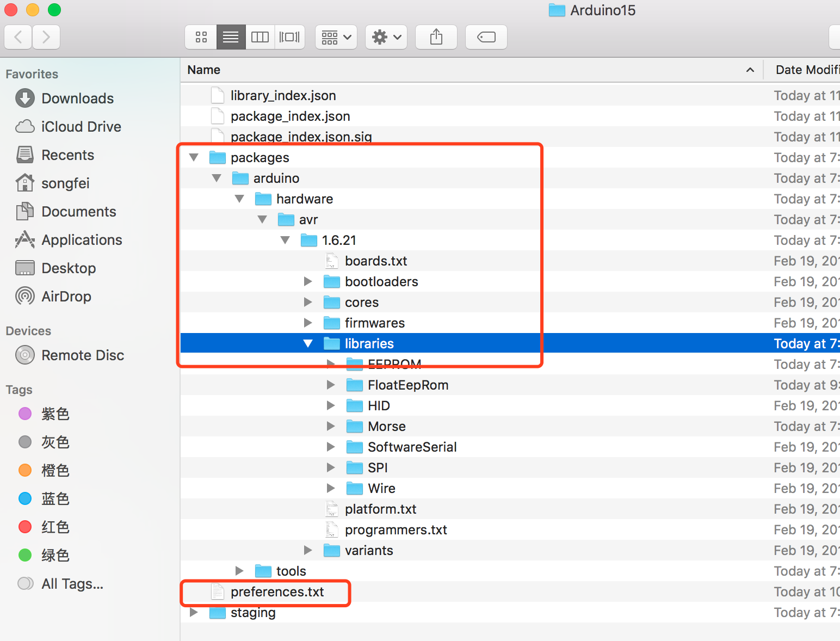This screenshot has height=641, width=840.
Task: Expand the tools folder
Action: [x=239, y=571]
